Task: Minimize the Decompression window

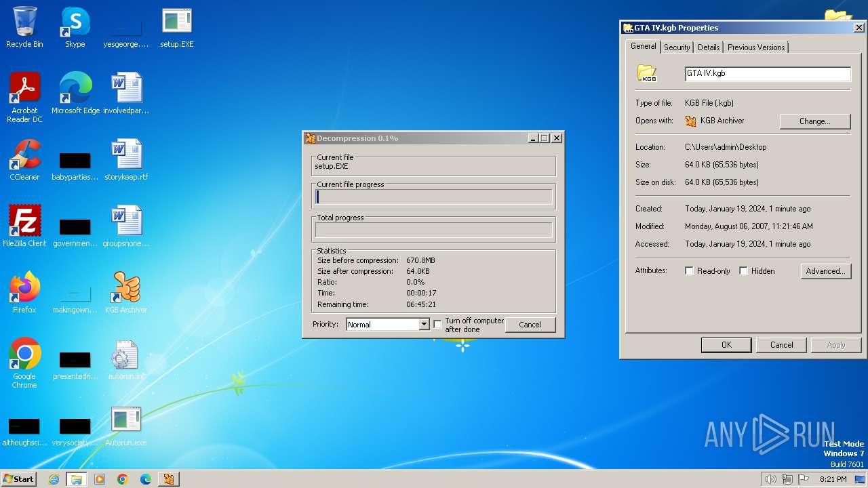Action: [x=534, y=138]
